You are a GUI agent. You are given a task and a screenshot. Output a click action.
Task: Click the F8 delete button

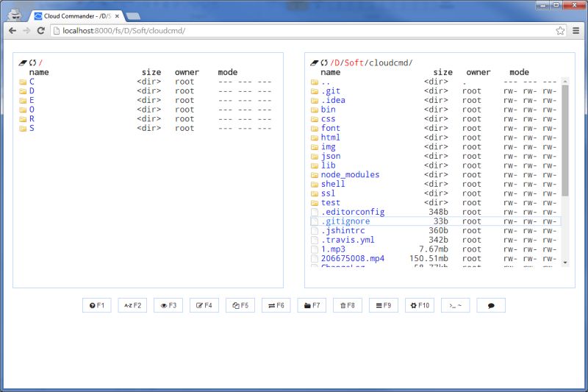pyautogui.click(x=348, y=305)
